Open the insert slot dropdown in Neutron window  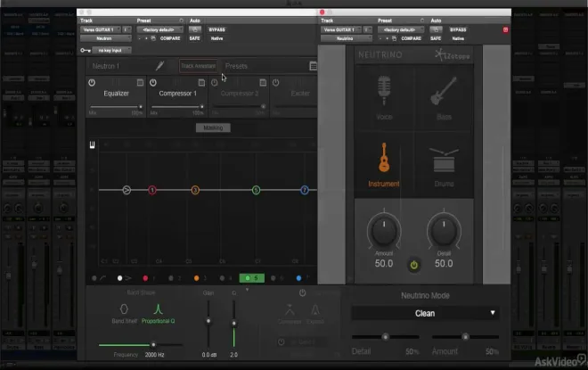click(127, 29)
